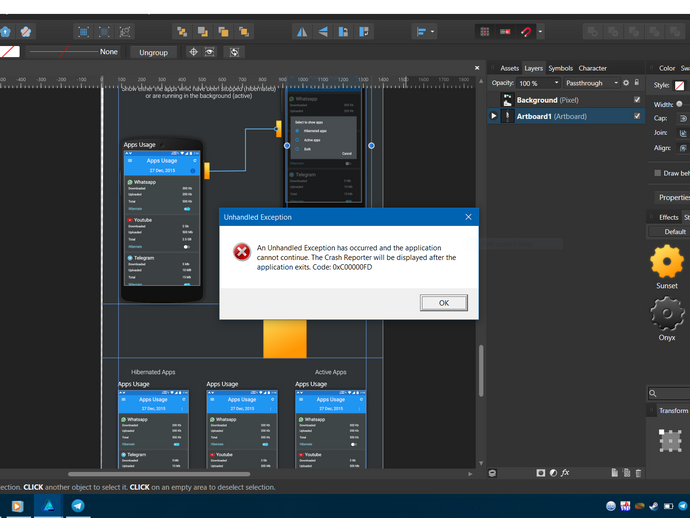This screenshot has width=690, height=518.
Task: Click the Delete Layer trash icon
Action: pyautogui.click(x=638, y=473)
